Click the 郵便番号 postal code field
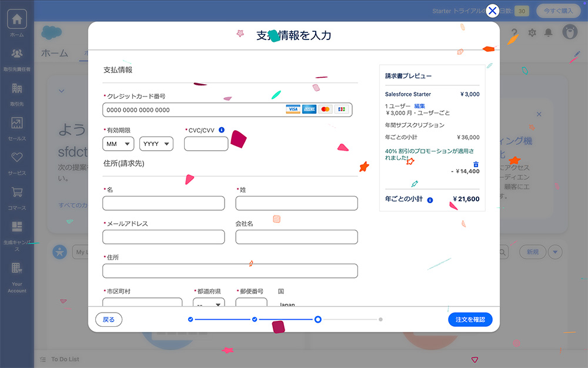This screenshot has width=588, height=368. click(251, 302)
